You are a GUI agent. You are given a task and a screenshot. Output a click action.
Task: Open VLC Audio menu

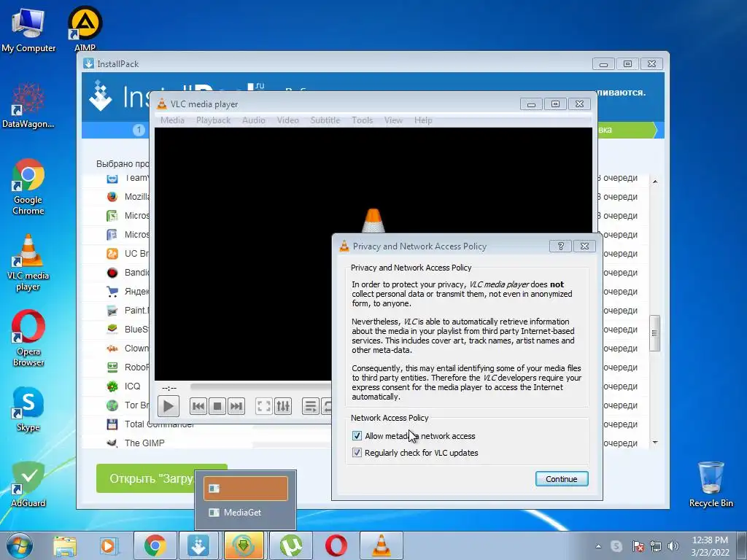(253, 120)
